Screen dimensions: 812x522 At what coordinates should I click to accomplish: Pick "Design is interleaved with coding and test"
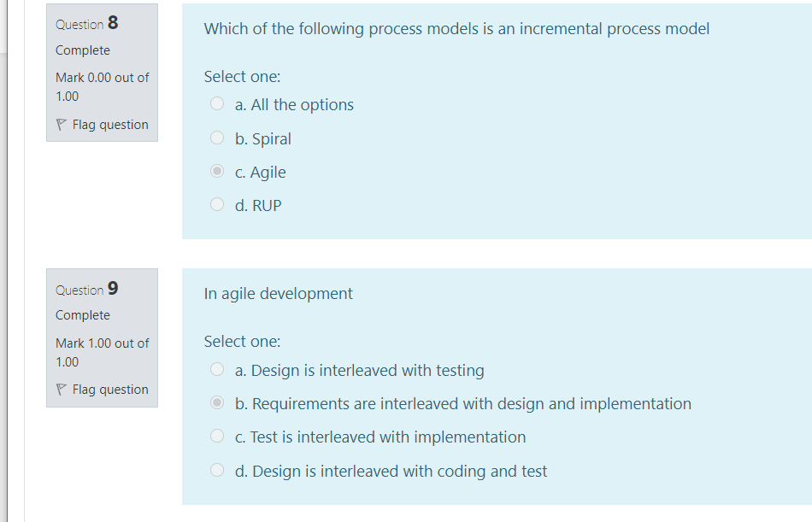click(x=217, y=471)
